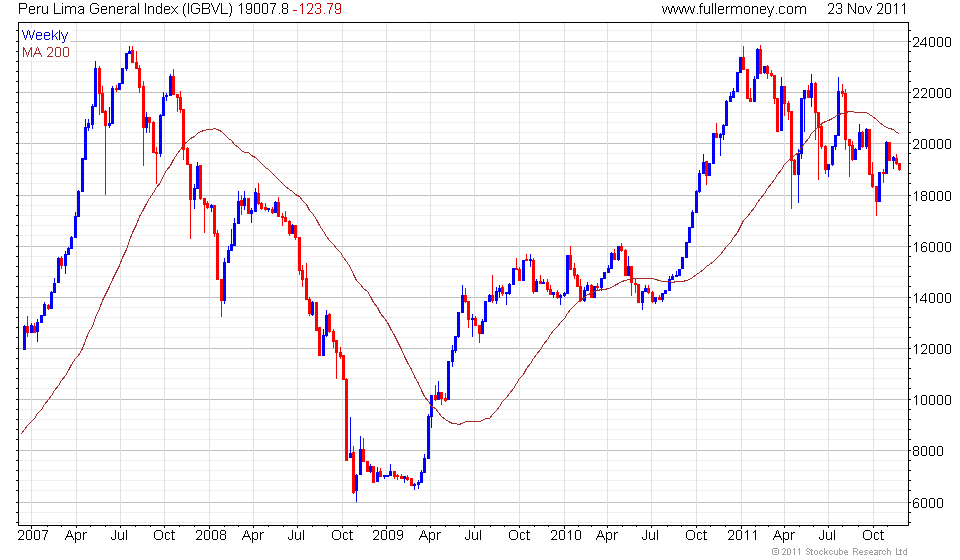Click the 10000 y-axis label
Image resolution: width=960 pixels, height=560 pixels.
pyautogui.click(x=932, y=400)
